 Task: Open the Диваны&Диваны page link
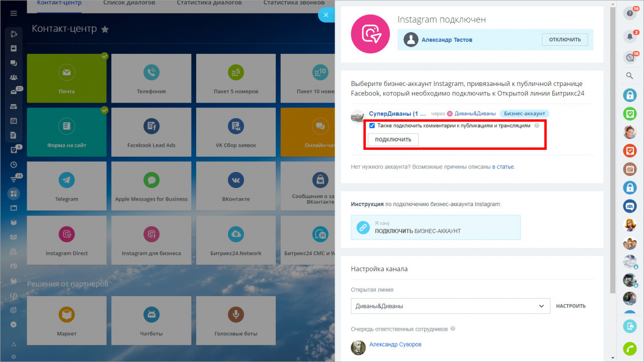475,114
